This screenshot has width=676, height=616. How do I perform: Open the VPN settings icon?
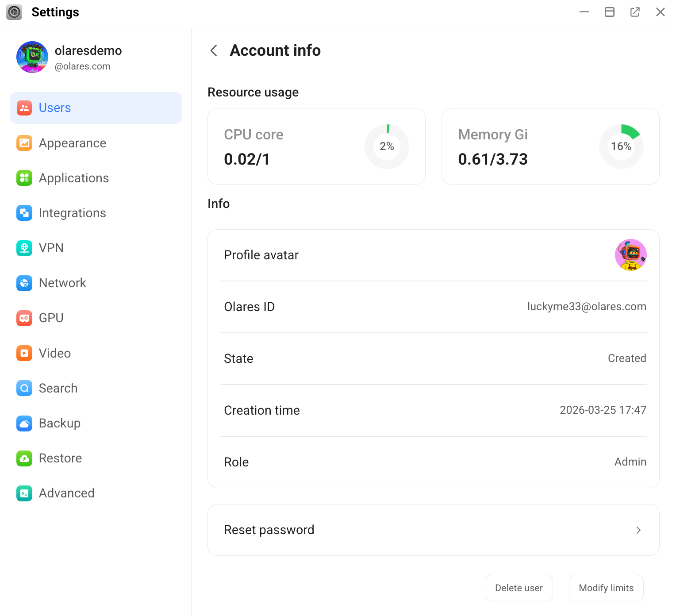[x=24, y=248]
